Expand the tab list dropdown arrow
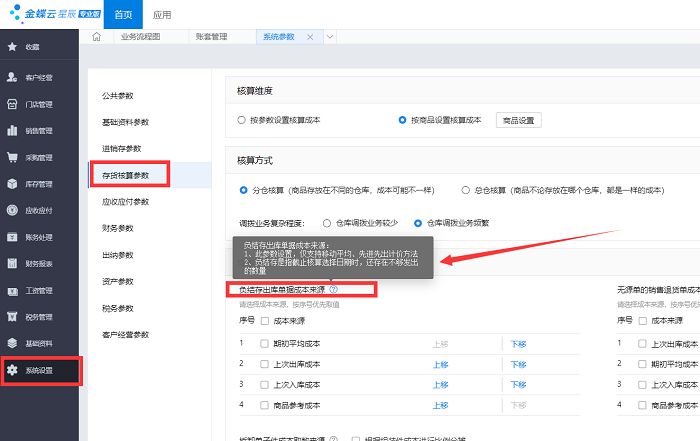 328,37
